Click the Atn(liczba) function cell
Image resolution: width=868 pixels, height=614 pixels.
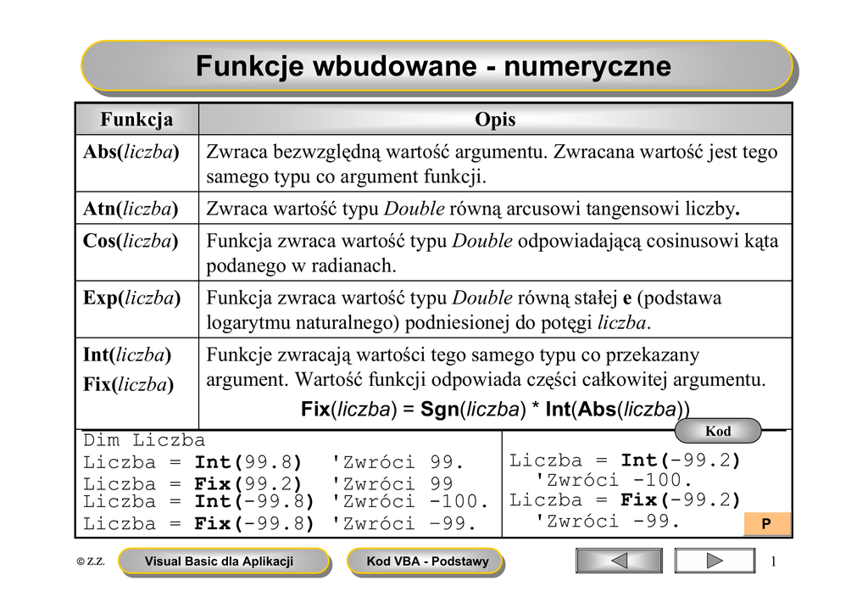tap(131, 209)
